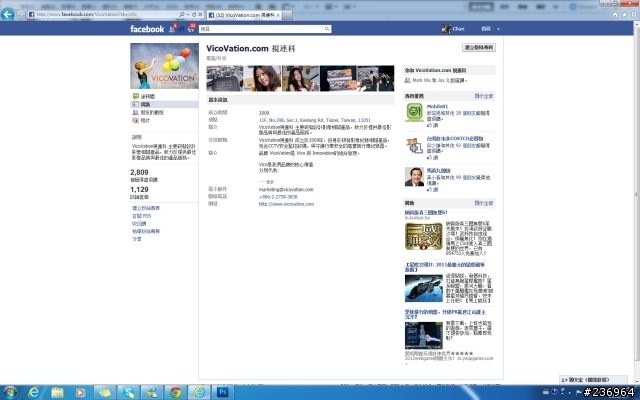Open the Mobile01 page title link
Viewport: 640px width, 400px height.
pyautogui.click(x=437, y=106)
